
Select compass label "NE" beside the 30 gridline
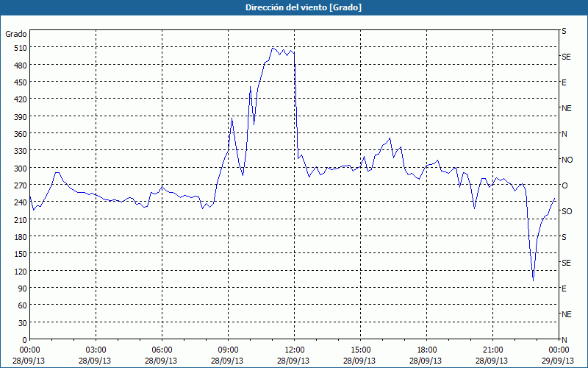click(x=567, y=314)
